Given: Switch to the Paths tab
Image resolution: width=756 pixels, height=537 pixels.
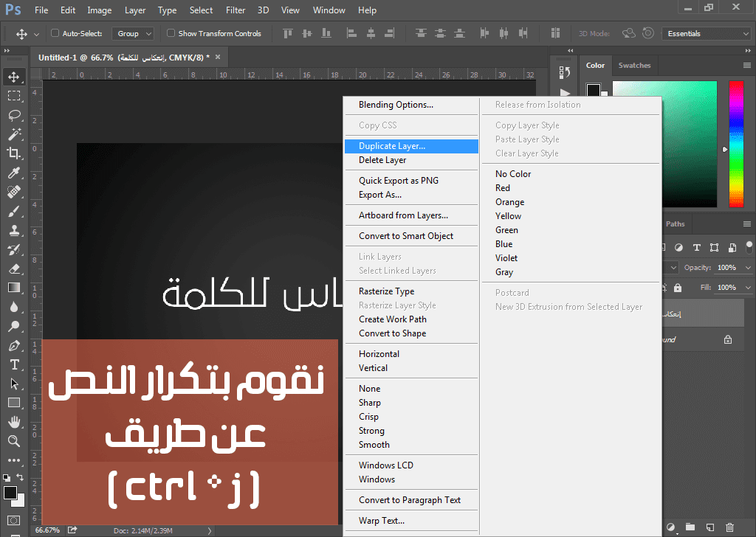Looking at the screenshot, I should (x=675, y=224).
